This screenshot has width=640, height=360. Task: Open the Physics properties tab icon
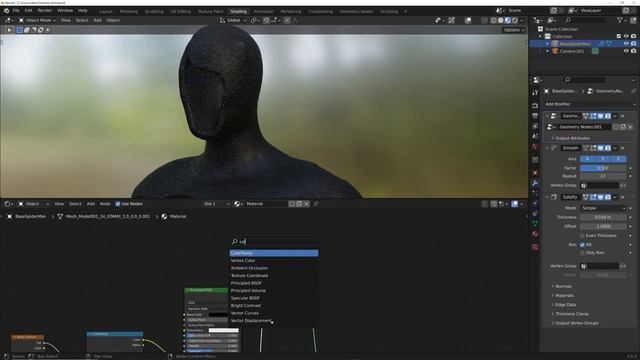pyautogui.click(x=535, y=203)
